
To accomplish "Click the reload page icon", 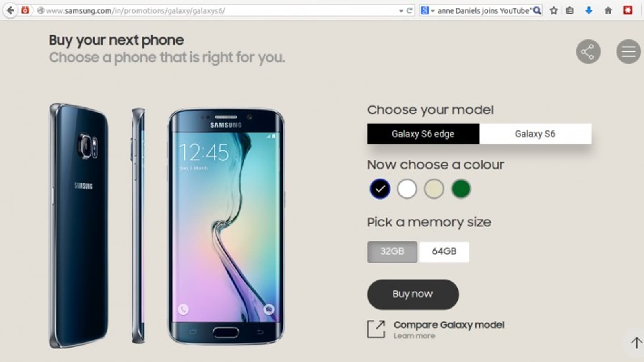I will click(409, 10).
